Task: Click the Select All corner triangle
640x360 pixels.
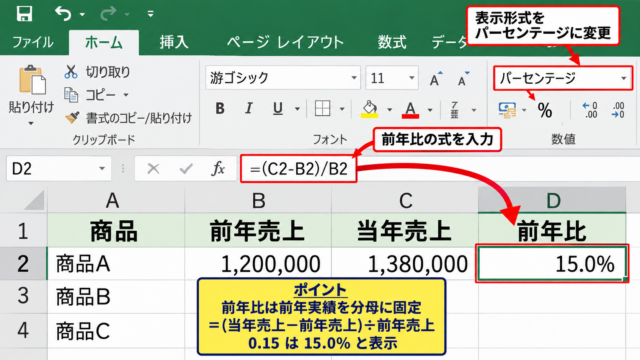Action: pos(35,200)
